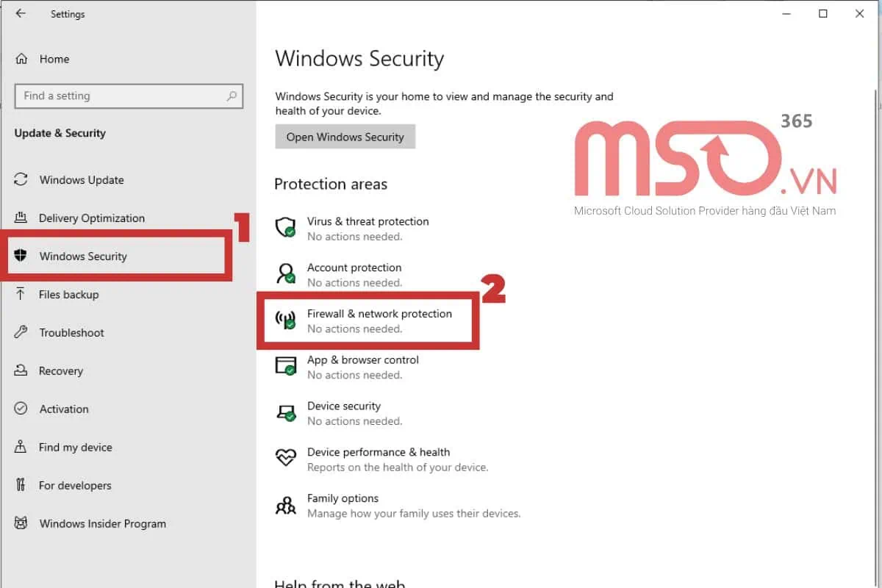Click the Troubleshoot wrench icon
Screen dimensions: 882x588
[x=21, y=332]
